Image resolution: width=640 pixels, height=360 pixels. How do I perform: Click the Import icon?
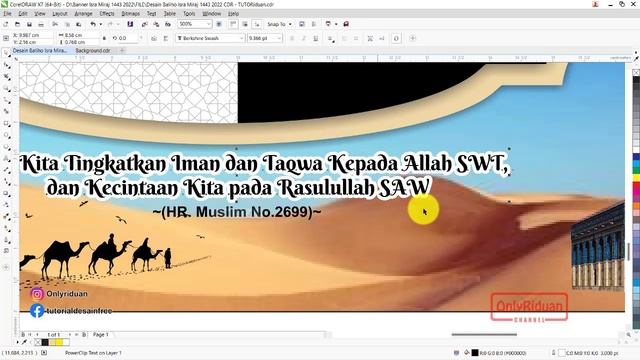(144, 24)
